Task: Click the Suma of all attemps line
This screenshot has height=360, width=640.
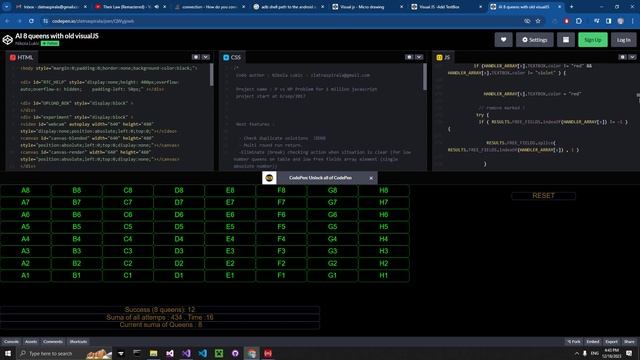Action: point(160,318)
